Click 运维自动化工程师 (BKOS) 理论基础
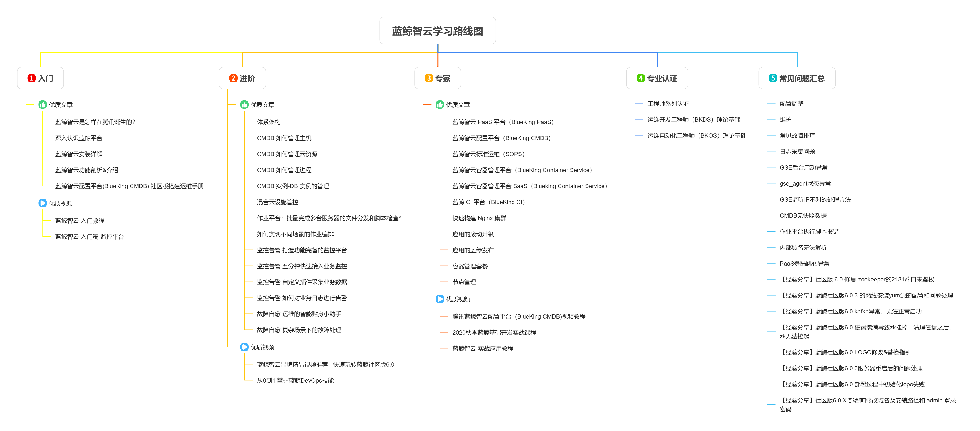 coord(697,136)
